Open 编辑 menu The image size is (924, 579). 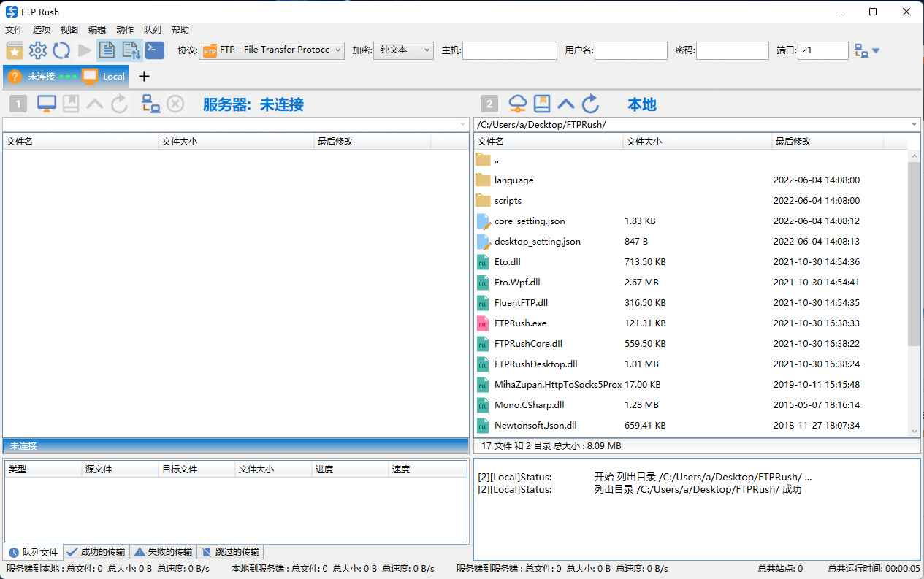[x=97, y=30]
